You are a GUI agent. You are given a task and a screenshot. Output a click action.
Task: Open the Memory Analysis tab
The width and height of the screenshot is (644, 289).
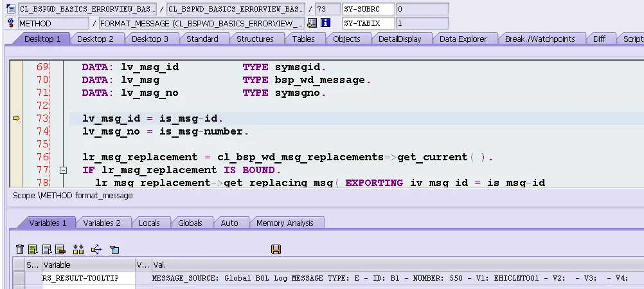(x=285, y=223)
